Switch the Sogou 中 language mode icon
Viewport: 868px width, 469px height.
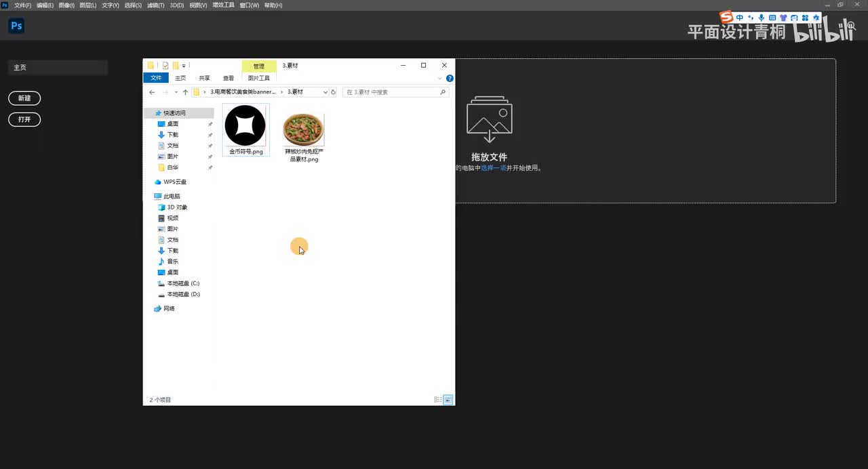740,18
